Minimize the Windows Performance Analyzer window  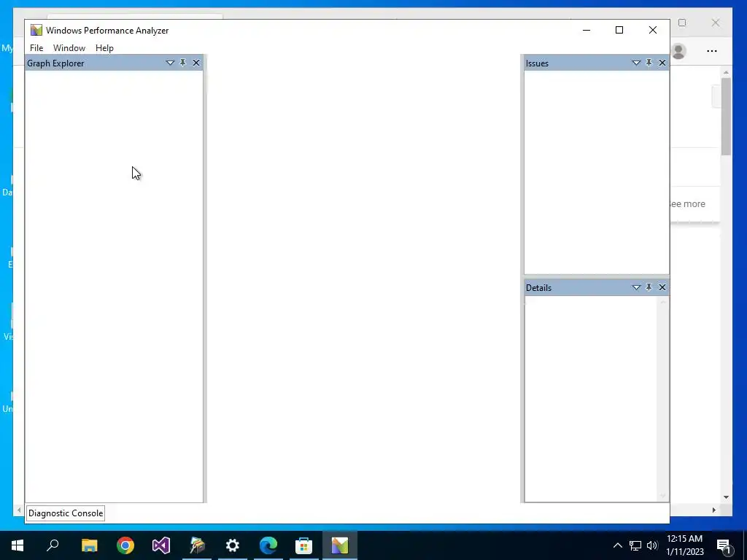coord(587,30)
